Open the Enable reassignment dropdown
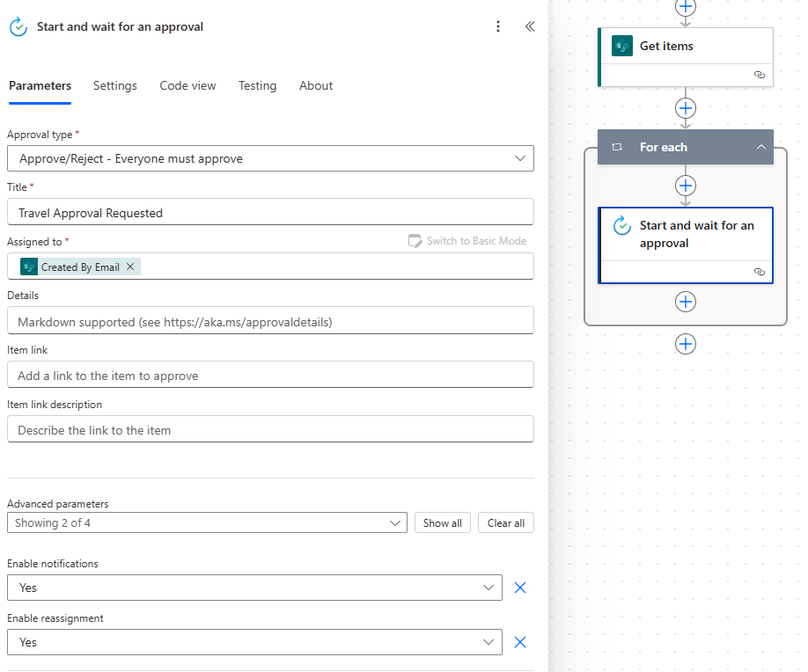The width and height of the screenshot is (808, 672). click(254, 642)
